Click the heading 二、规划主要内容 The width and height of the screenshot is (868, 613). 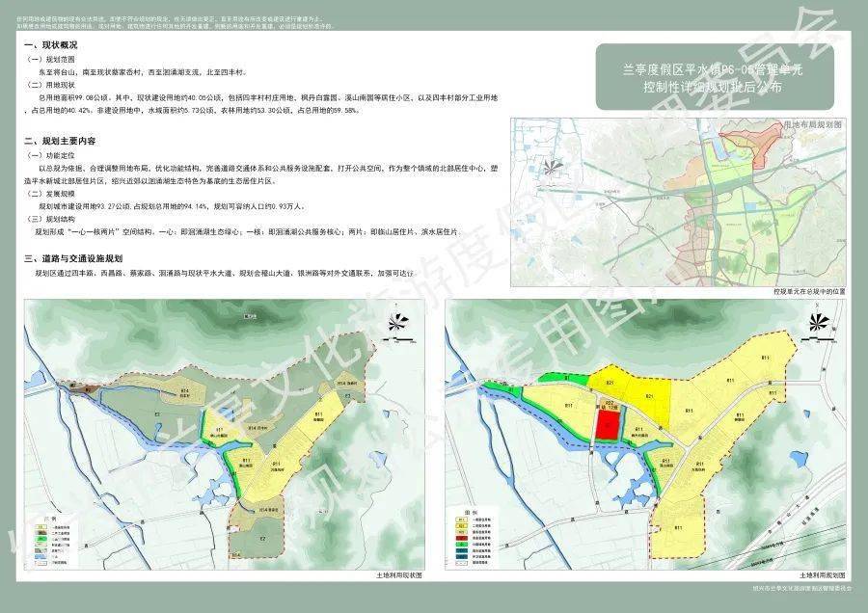64,141
